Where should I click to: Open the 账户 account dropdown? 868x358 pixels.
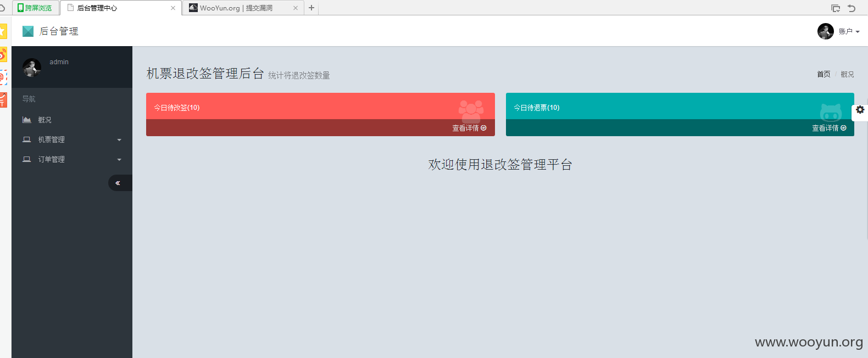click(x=849, y=31)
